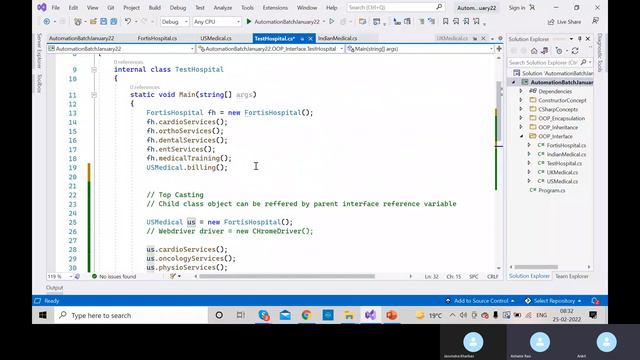Click the Open File folder icon
The width and height of the screenshot is (640, 360).
click(x=93, y=22)
